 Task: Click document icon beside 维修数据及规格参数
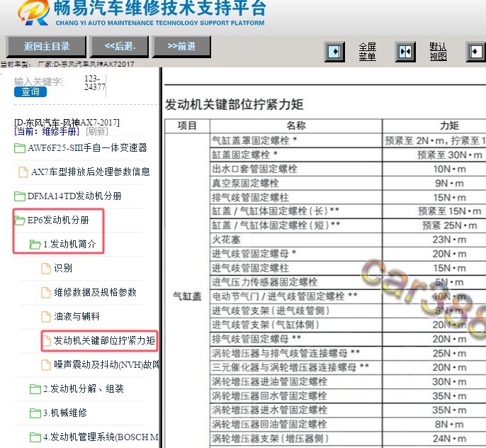(46, 293)
